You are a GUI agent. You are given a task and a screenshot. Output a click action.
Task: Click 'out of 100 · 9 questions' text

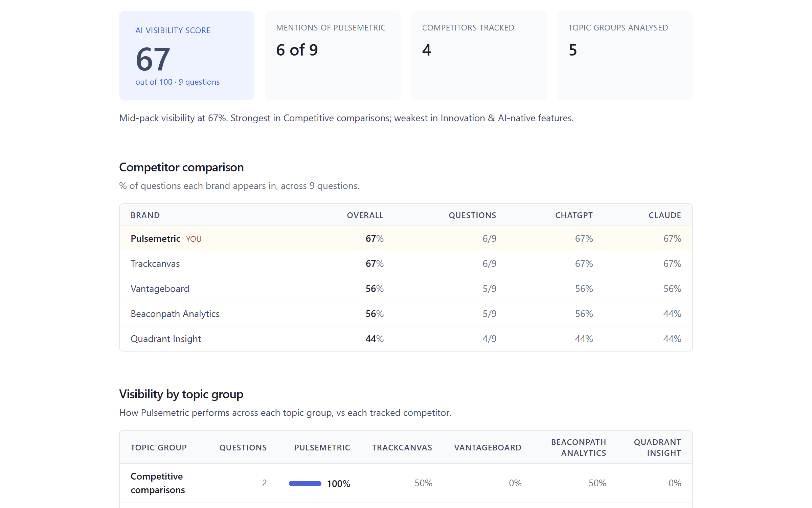coord(177,82)
